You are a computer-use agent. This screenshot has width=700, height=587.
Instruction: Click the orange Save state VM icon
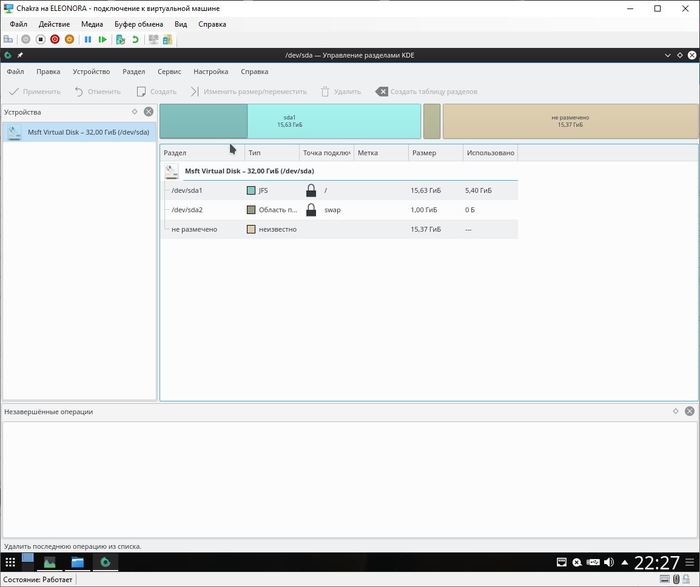[x=69, y=40]
